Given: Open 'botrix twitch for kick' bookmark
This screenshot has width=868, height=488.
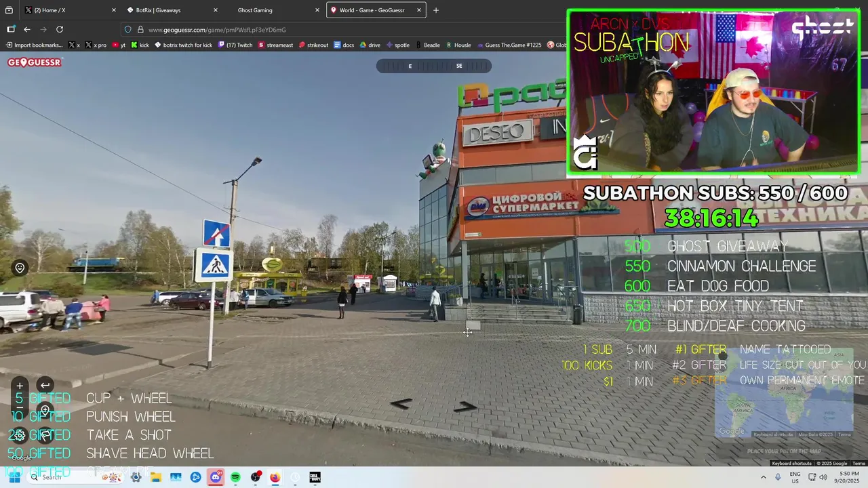Looking at the screenshot, I should pyautogui.click(x=183, y=45).
